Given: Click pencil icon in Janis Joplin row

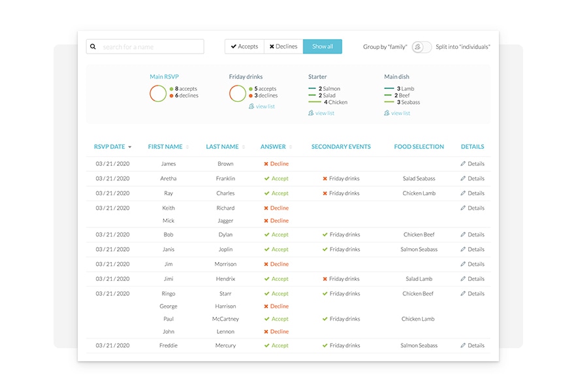Looking at the screenshot, I should tap(463, 249).
